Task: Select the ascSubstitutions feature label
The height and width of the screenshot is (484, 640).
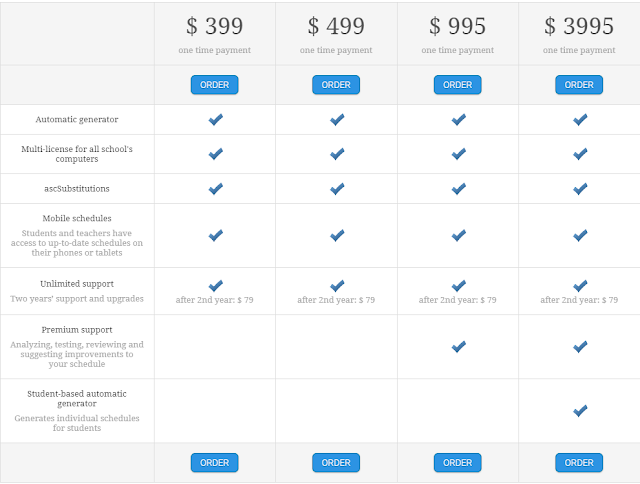Action: [77, 188]
